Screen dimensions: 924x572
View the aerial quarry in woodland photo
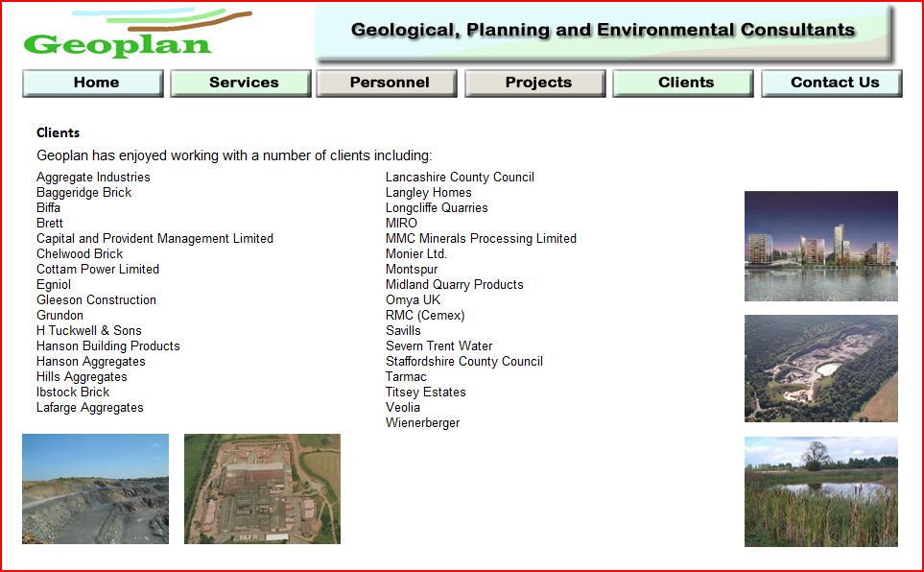(x=821, y=368)
